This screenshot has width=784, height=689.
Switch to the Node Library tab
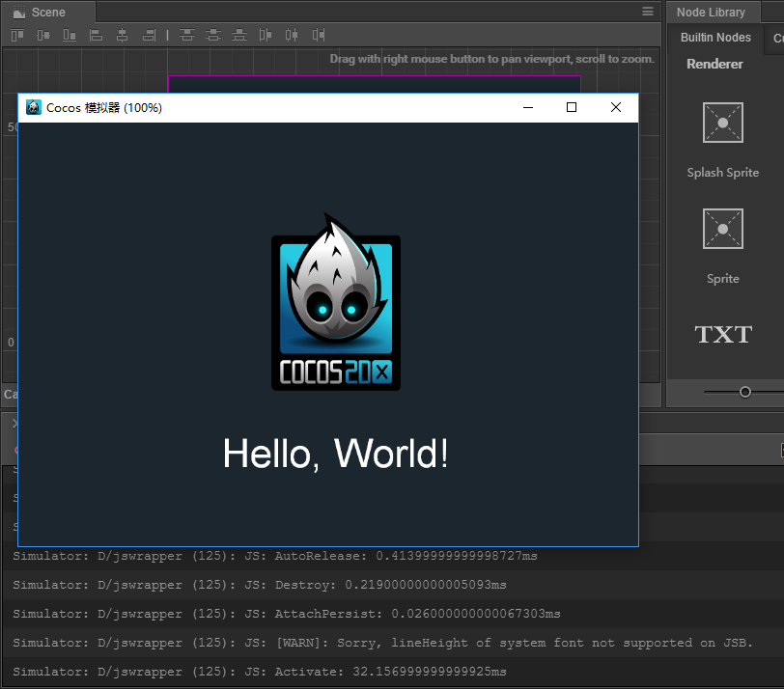pyautogui.click(x=711, y=12)
